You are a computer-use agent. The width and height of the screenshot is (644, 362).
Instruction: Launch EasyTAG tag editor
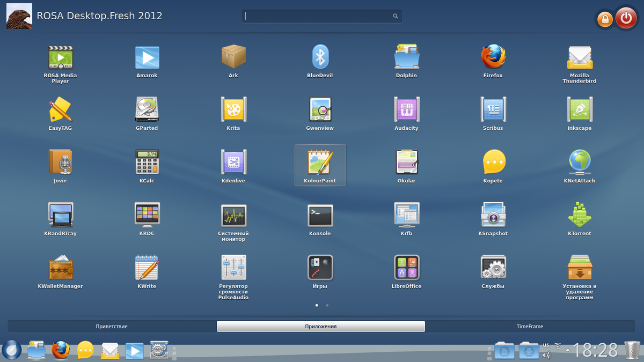60,114
